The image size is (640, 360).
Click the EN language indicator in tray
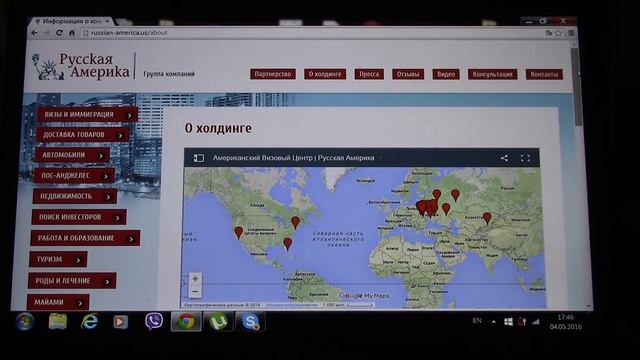pyautogui.click(x=477, y=321)
